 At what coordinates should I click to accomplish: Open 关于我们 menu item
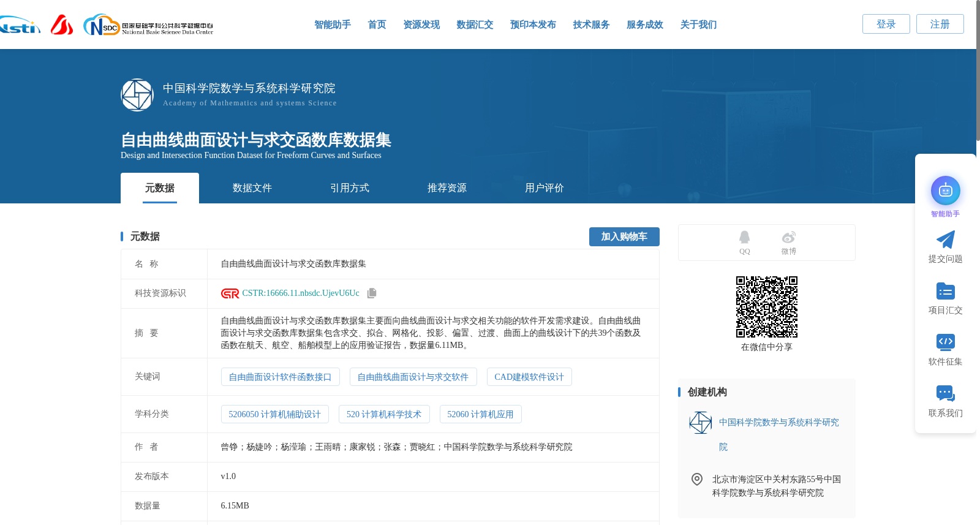(x=698, y=25)
